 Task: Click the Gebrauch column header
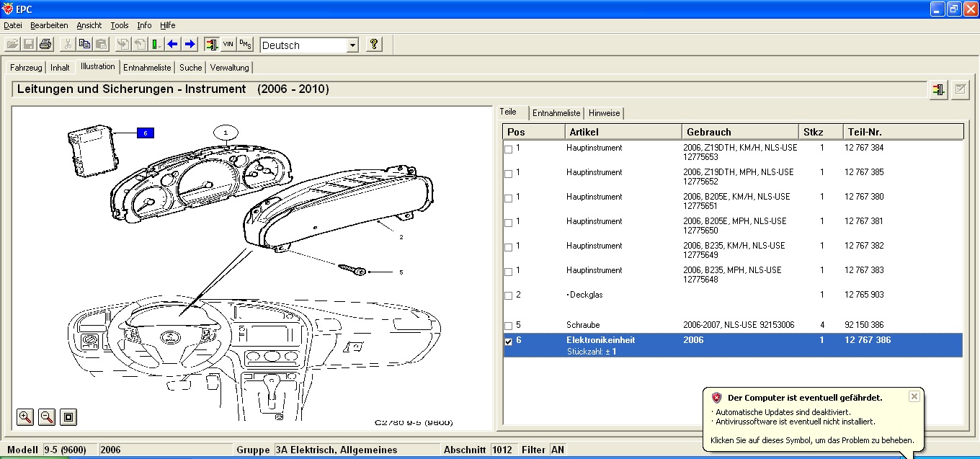(x=740, y=132)
